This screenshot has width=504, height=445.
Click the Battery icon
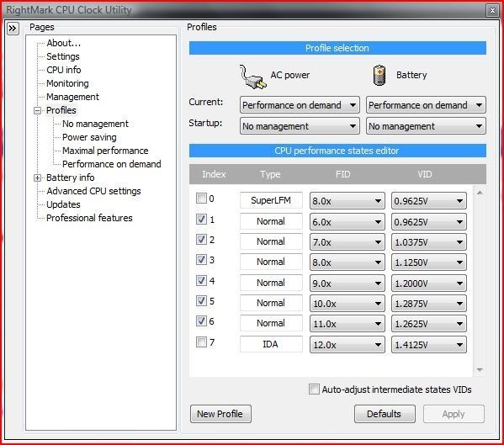(379, 76)
